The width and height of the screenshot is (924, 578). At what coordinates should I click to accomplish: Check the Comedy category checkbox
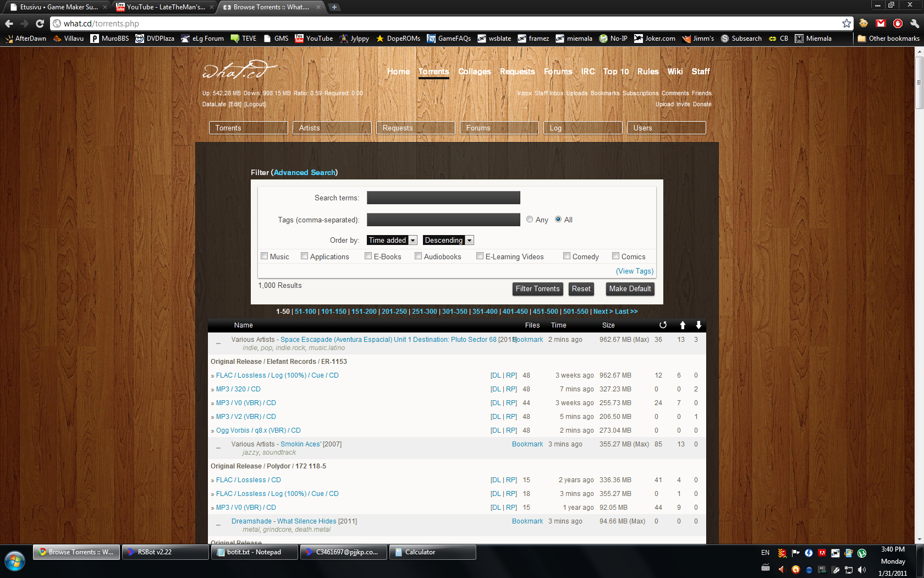[x=566, y=256]
